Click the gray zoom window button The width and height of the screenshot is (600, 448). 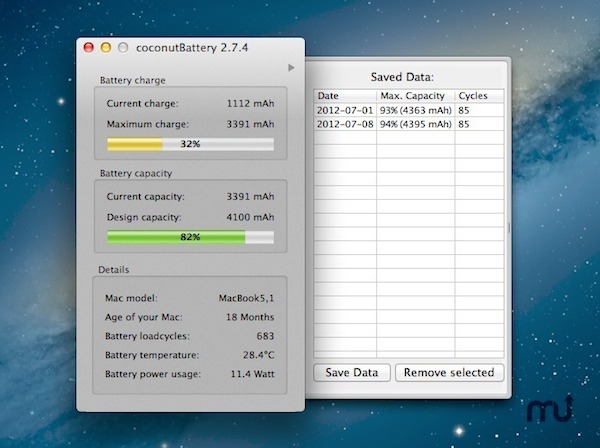point(122,47)
